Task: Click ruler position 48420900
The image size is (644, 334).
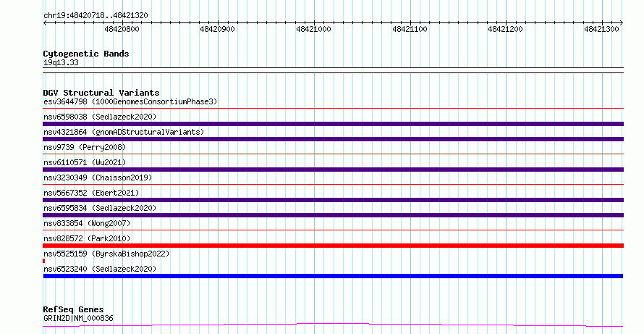Action: (217, 29)
